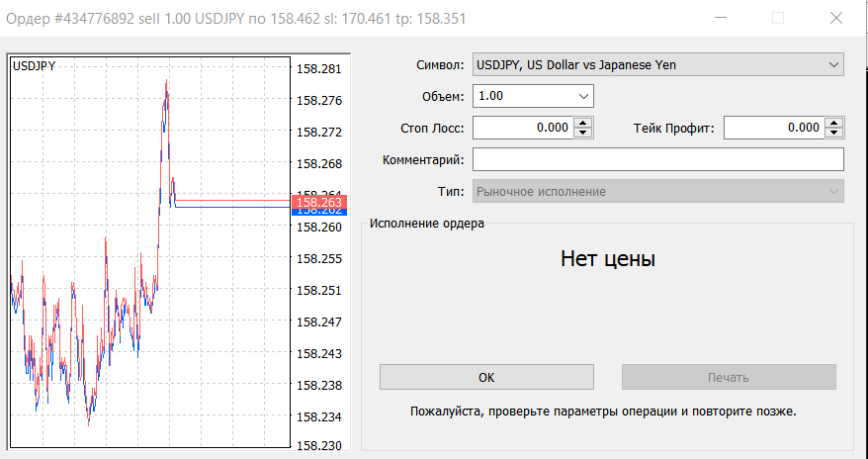Click the Тейк Профит: field label
This screenshot has width=868, height=459.
point(673,129)
